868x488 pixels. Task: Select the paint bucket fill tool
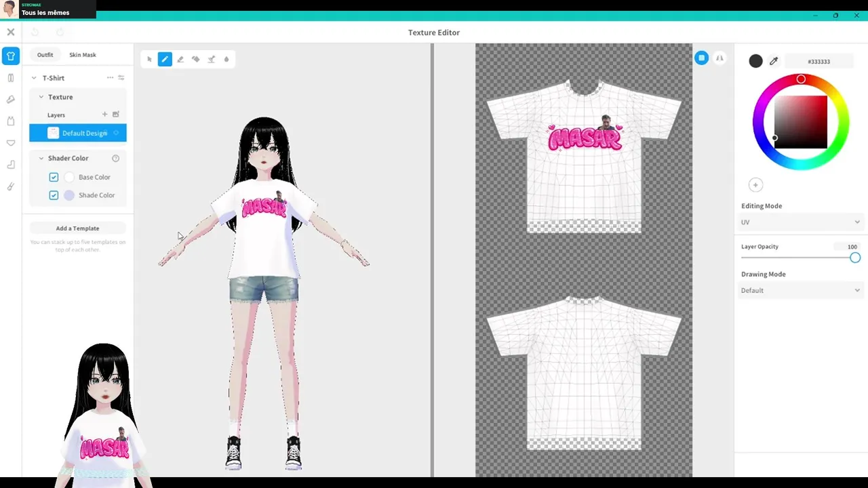[196, 60]
